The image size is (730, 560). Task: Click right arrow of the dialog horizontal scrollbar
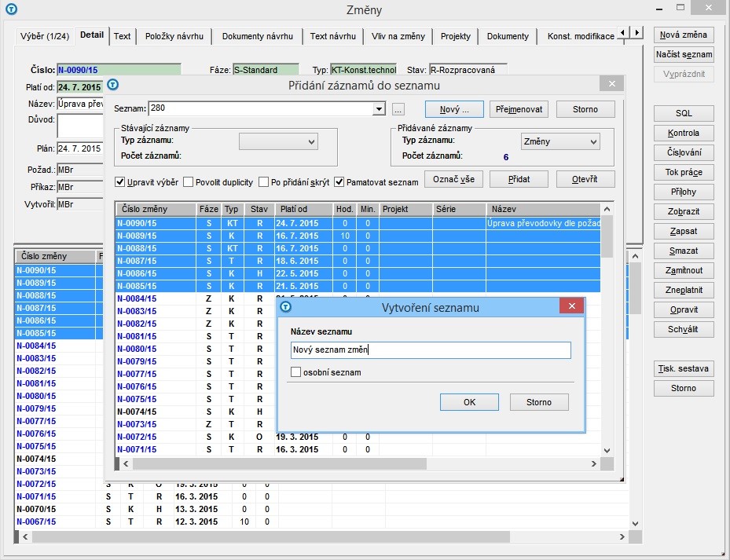pos(593,463)
